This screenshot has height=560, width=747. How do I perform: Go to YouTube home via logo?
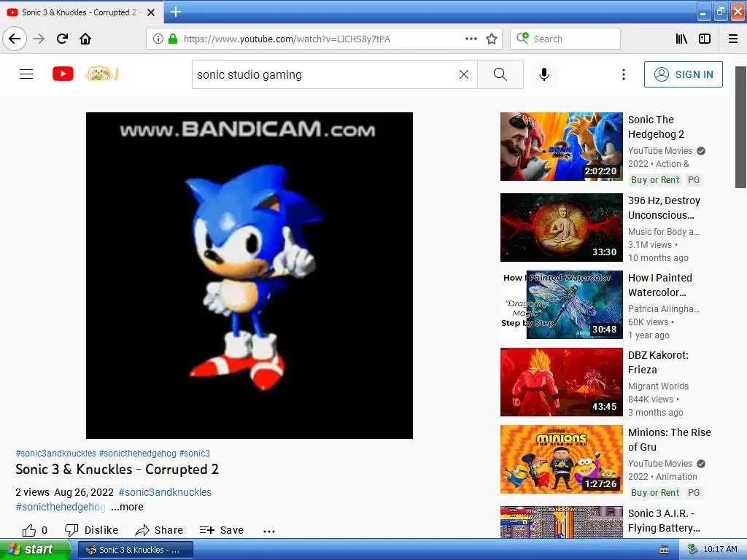63,74
